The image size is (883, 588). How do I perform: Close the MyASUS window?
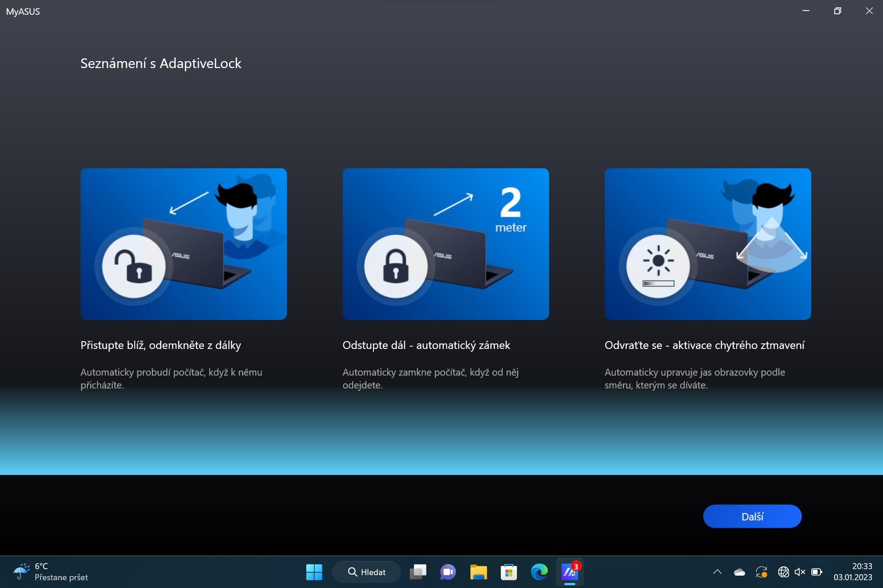point(869,11)
